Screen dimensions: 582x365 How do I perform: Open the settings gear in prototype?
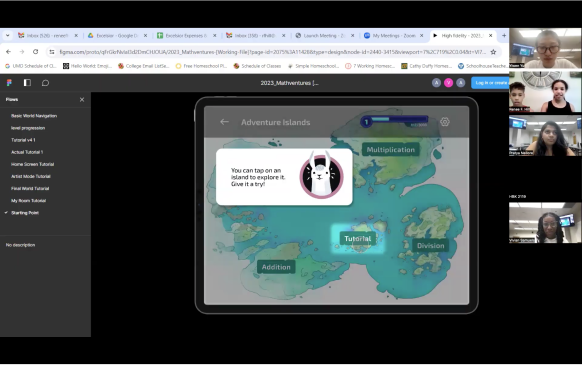(445, 122)
